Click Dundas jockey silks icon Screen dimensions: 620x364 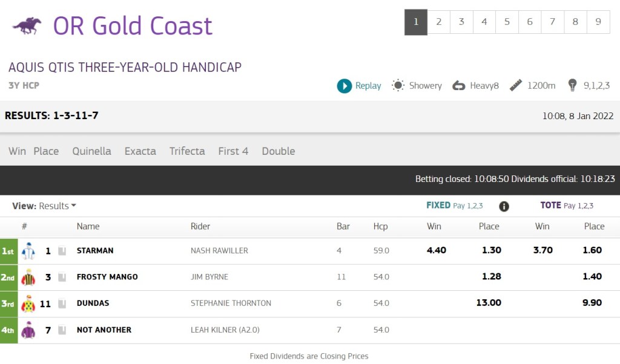[x=28, y=304]
